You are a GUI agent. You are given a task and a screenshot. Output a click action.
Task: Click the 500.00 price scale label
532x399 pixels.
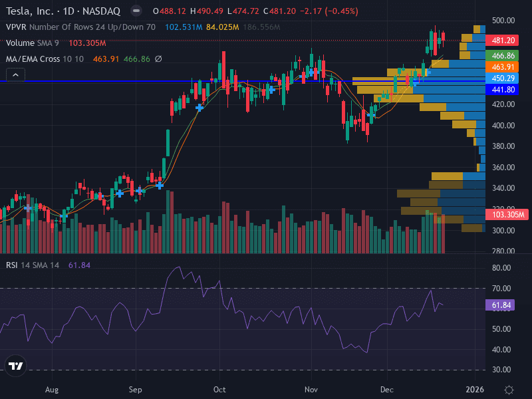pos(503,21)
